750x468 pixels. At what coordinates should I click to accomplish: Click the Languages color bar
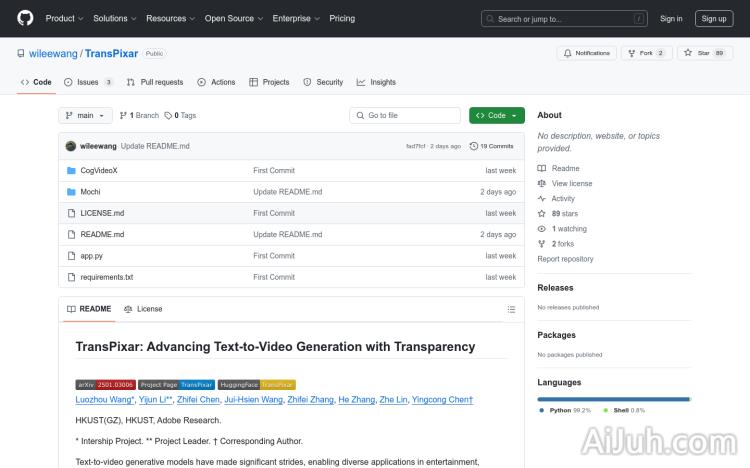tap(613, 399)
